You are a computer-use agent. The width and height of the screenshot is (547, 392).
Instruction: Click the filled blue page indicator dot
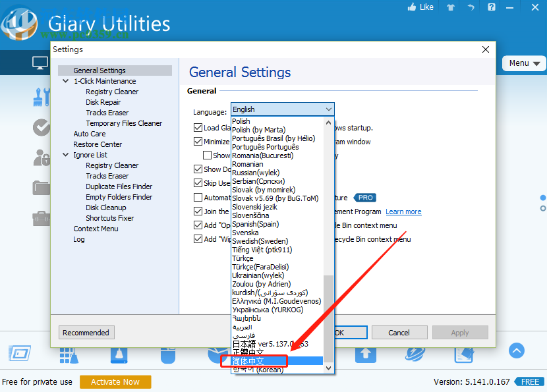543,198
